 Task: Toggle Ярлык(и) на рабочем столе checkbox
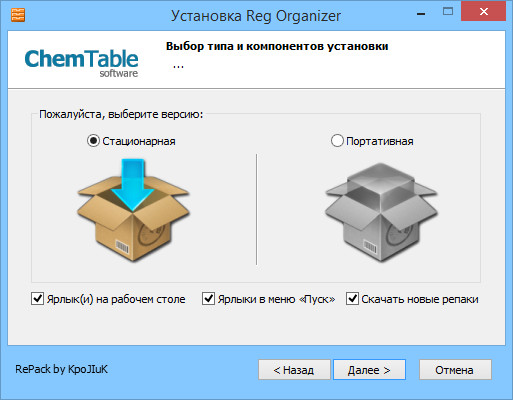37,299
